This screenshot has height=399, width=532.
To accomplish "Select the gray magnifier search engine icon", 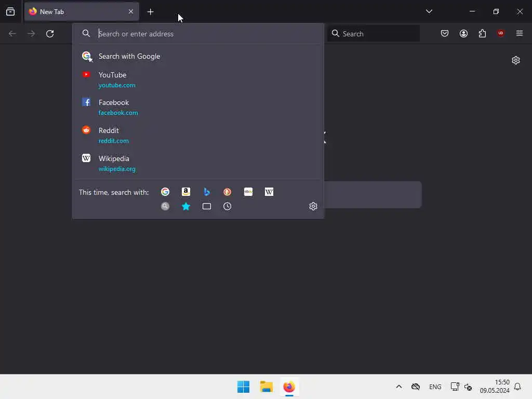I will (x=165, y=206).
